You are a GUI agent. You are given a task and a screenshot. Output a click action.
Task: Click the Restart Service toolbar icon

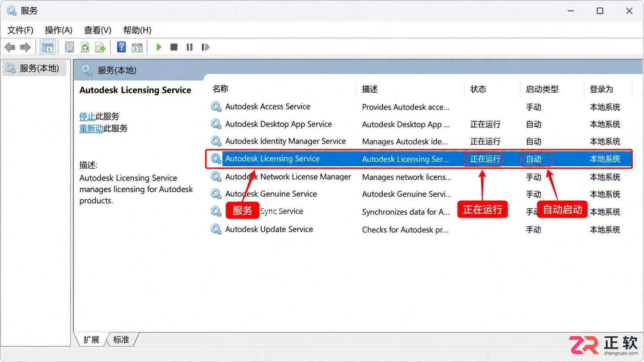coord(205,47)
